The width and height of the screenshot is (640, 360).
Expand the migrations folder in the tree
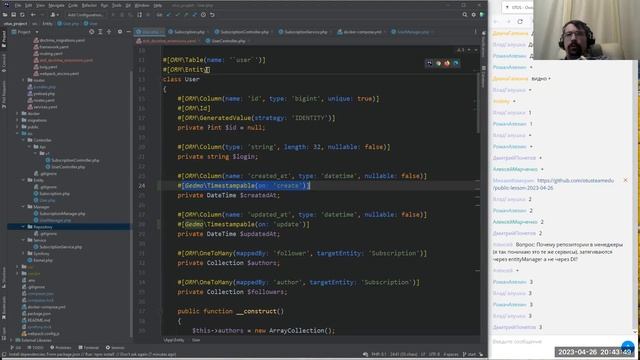pyautogui.click(x=18, y=120)
